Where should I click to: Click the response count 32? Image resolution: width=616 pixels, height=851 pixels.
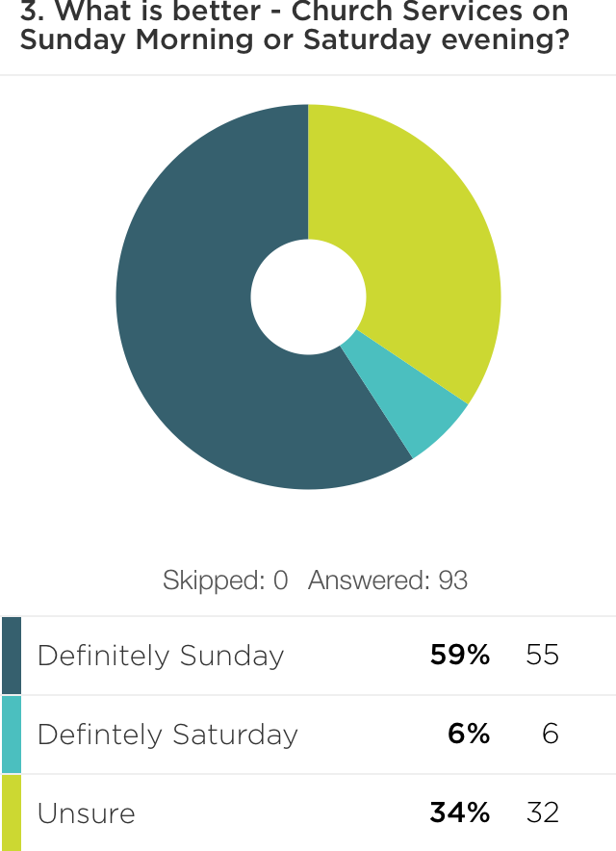pos(543,814)
